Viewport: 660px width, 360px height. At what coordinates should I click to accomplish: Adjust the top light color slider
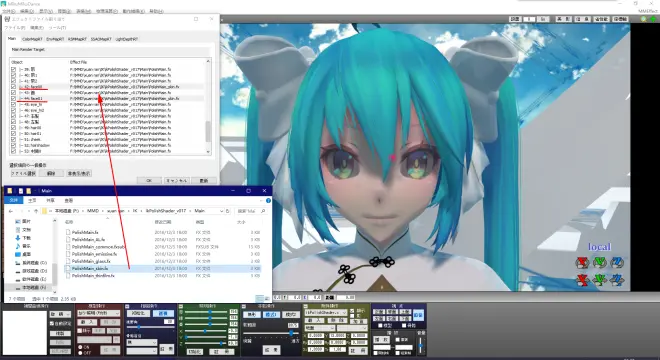coord(206,312)
